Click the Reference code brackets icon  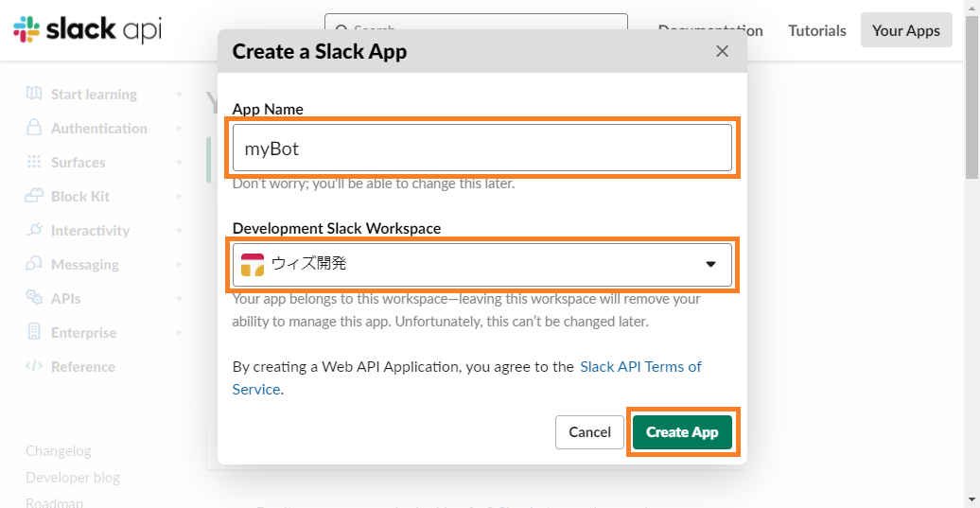pyautogui.click(x=34, y=366)
